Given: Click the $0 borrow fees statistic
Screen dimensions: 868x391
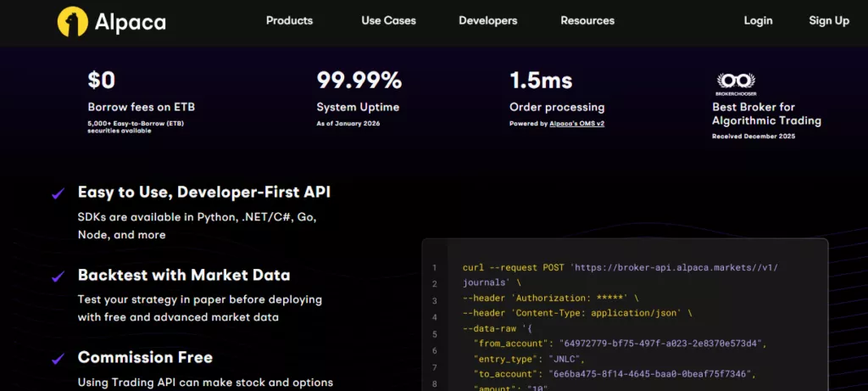Looking at the screenshot, I should pos(102,81).
